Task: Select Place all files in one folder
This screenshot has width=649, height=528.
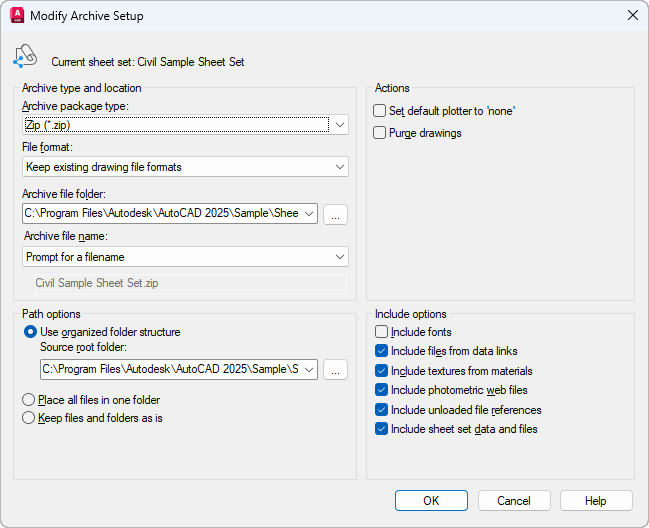Action: (30, 400)
